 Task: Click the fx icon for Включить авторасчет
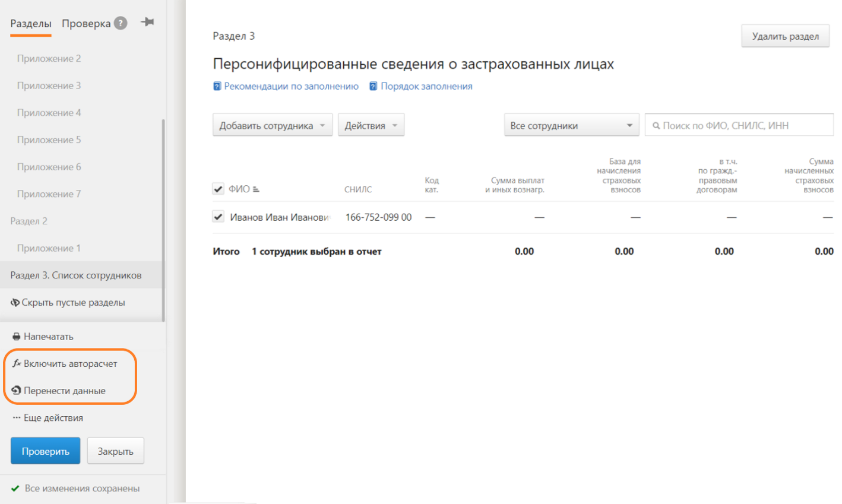tap(17, 363)
